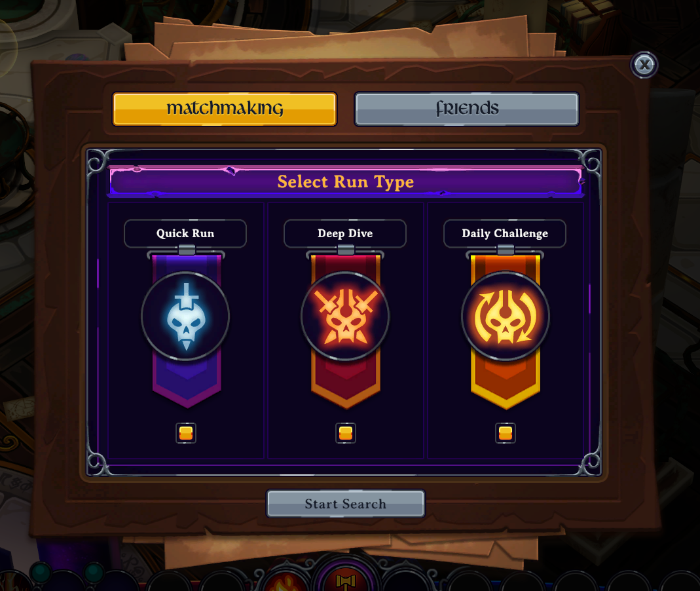Click the purple Quick Run banner ribbon tail

(187, 382)
